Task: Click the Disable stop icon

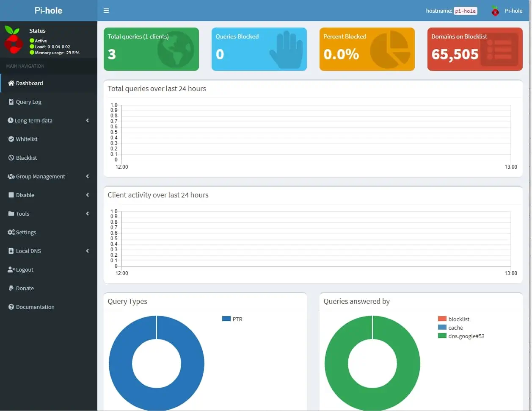Action: pos(11,195)
